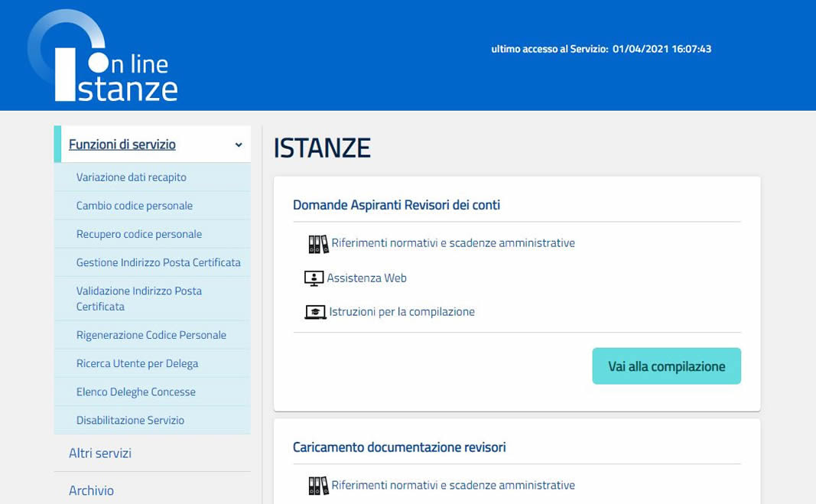Select Disabilitazione Servizio

click(130, 420)
